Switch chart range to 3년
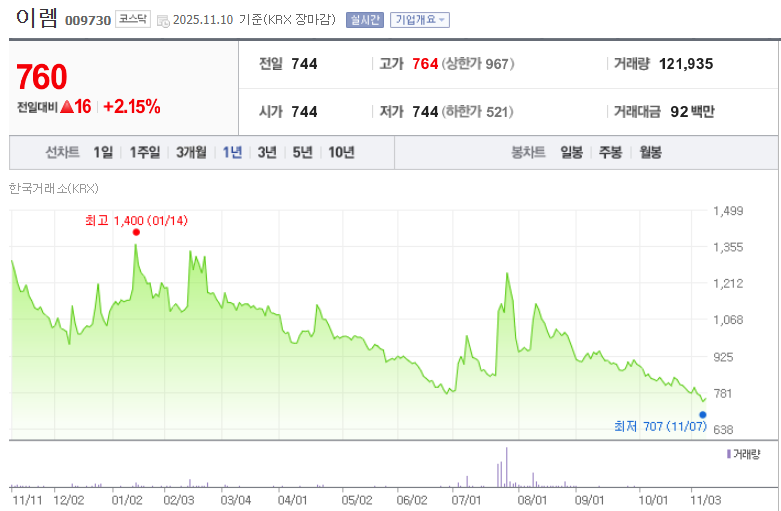 coord(267,152)
